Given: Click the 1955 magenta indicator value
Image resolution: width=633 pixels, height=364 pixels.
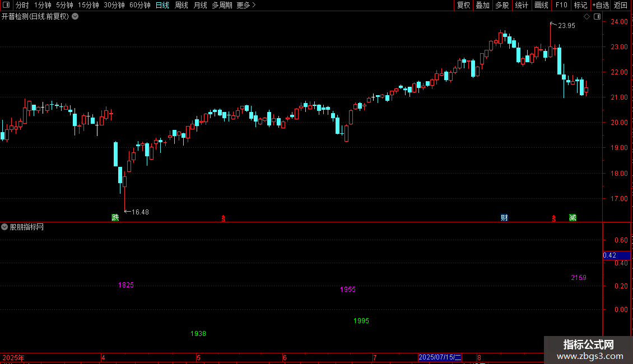Looking at the screenshot, I should pos(347,290).
